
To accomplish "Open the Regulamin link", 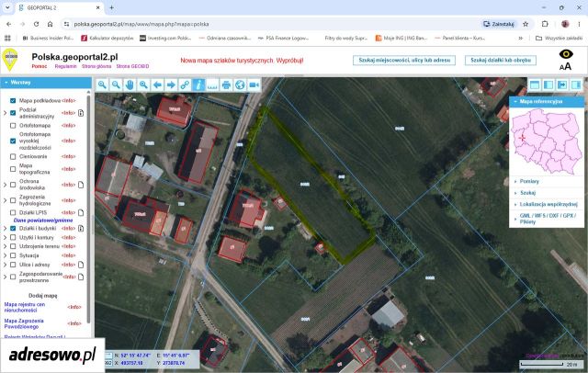I will (x=65, y=66).
